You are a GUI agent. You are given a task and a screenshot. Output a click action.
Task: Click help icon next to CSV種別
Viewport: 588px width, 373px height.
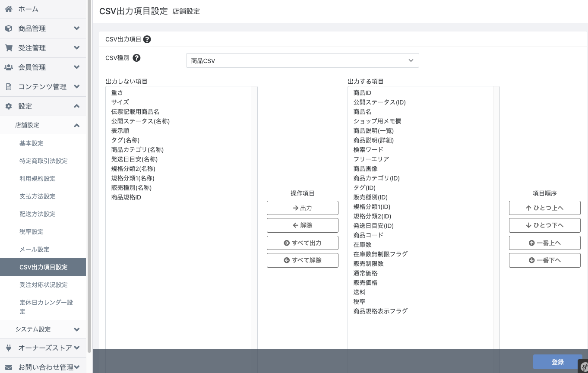tap(136, 58)
